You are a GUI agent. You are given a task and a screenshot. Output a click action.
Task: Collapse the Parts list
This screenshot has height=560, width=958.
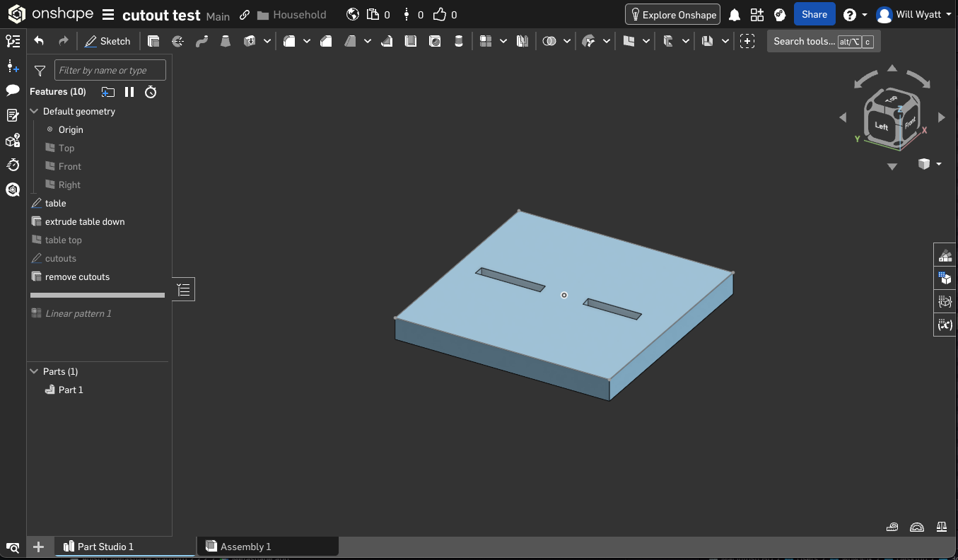[x=34, y=372]
